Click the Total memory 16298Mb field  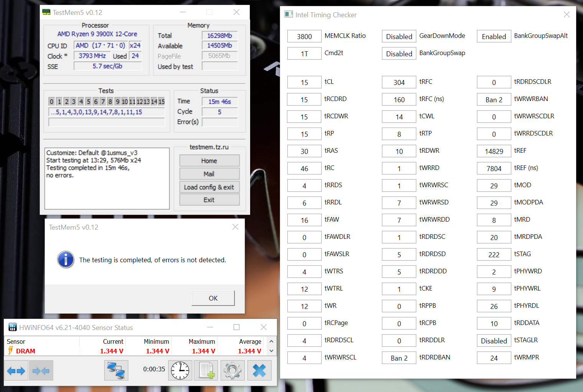pyautogui.click(x=219, y=36)
